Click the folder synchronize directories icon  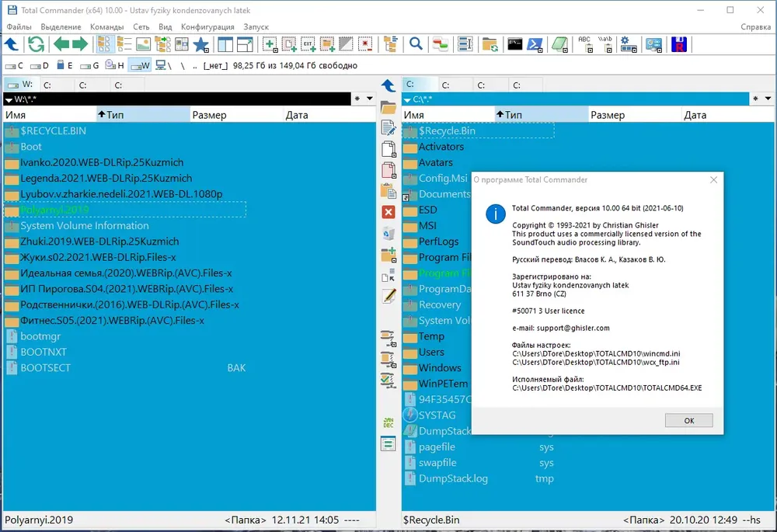pyautogui.click(x=490, y=44)
